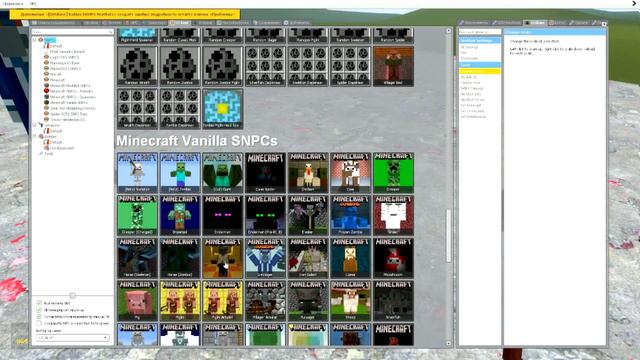The width and height of the screenshot is (640, 360).
Task: Select the white Ghast NPC tile
Action: pyautogui.click(x=393, y=215)
